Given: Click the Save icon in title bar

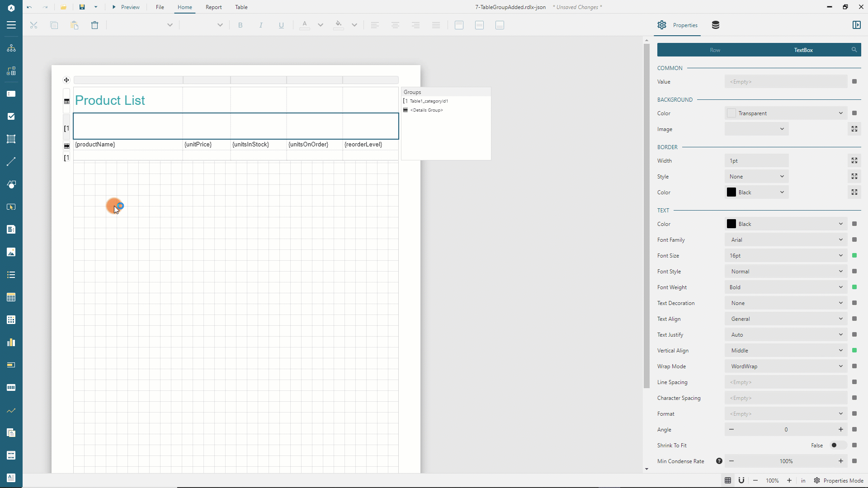Looking at the screenshot, I should [x=82, y=7].
